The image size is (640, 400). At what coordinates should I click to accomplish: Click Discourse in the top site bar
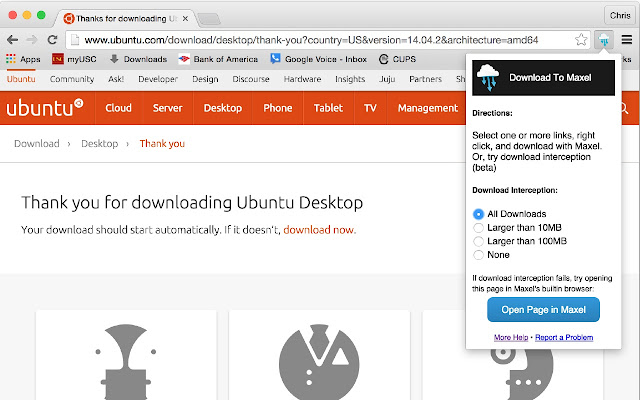(251, 79)
